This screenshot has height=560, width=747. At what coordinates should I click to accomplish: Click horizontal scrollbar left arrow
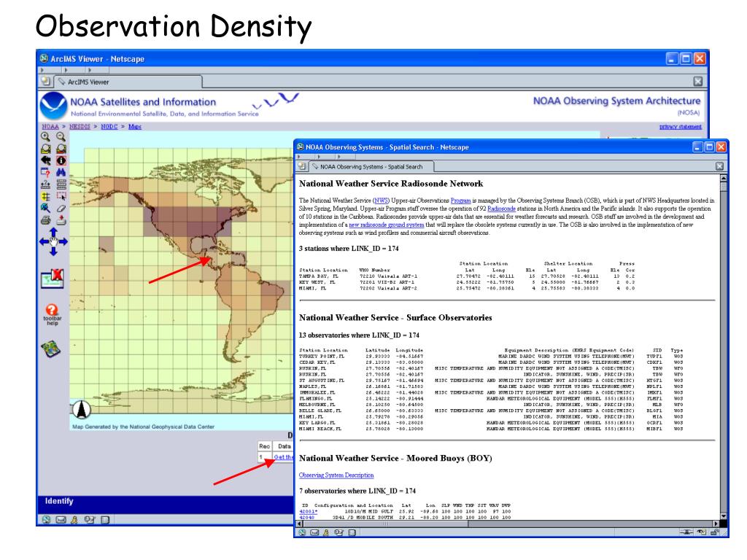click(x=300, y=524)
